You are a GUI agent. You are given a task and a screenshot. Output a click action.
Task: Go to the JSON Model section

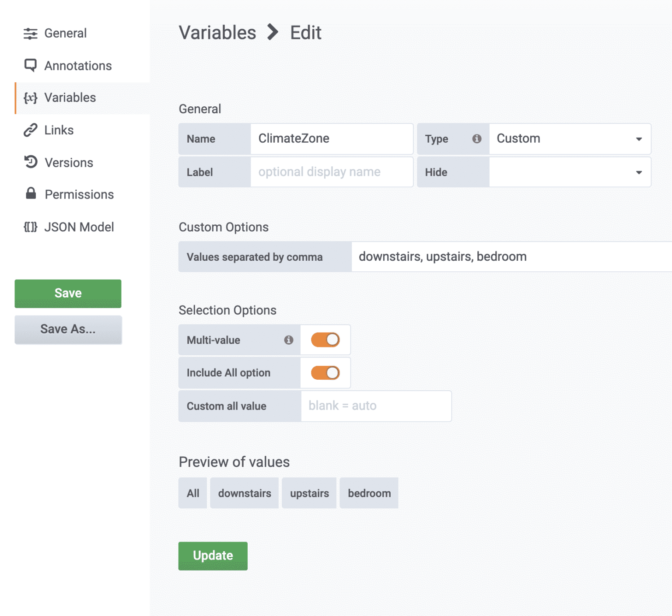coord(79,227)
